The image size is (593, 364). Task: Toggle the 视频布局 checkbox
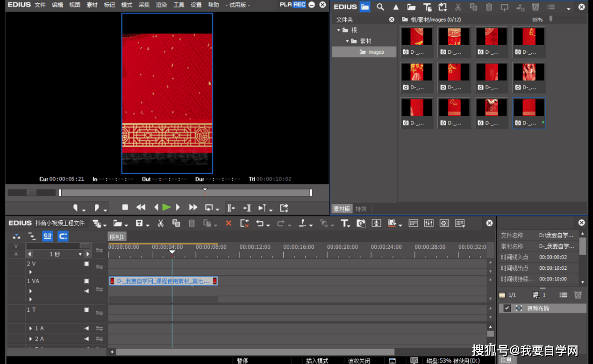[507, 308]
